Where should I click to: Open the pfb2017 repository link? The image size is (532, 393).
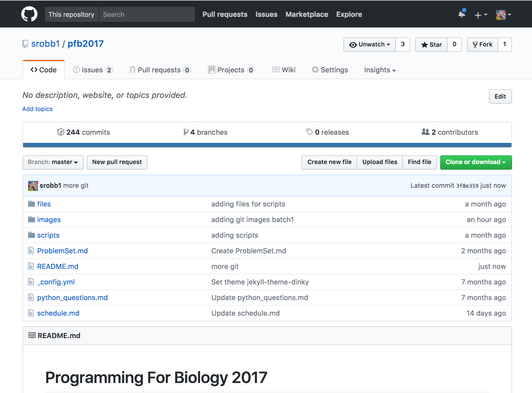(x=86, y=44)
